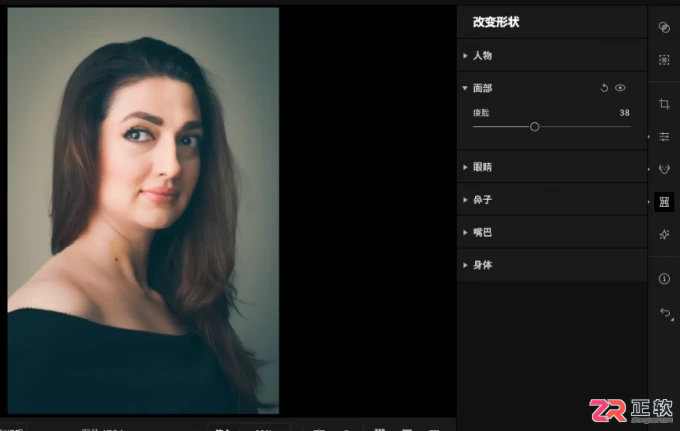Open the overlapping circles color tool
This screenshot has height=431, width=680.
tap(664, 27)
